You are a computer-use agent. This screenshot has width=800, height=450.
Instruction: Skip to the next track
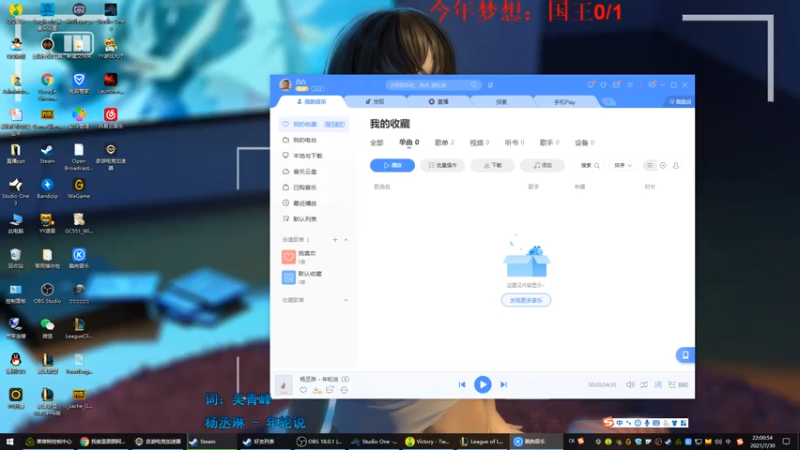(x=504, y=385)
